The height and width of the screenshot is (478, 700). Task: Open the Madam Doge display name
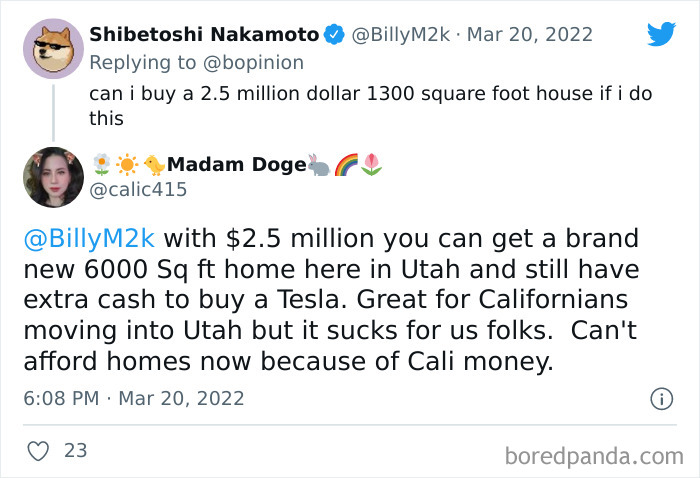pos(236,164)
